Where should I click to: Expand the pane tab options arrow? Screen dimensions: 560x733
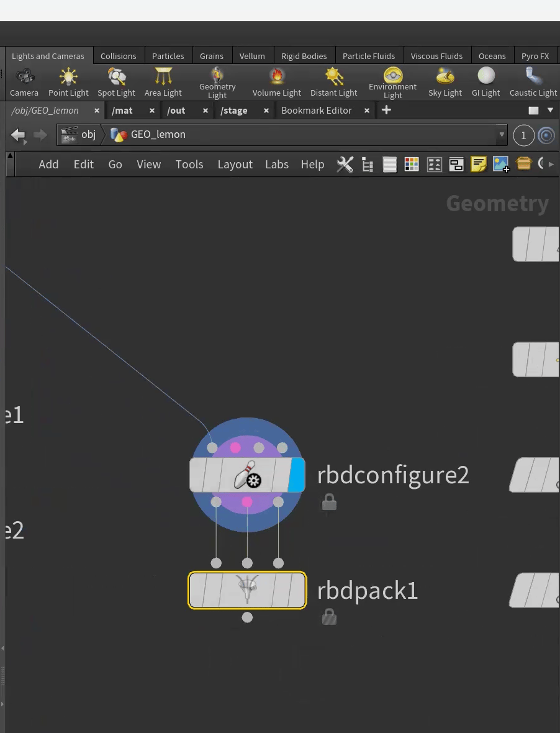coord(550,111)
